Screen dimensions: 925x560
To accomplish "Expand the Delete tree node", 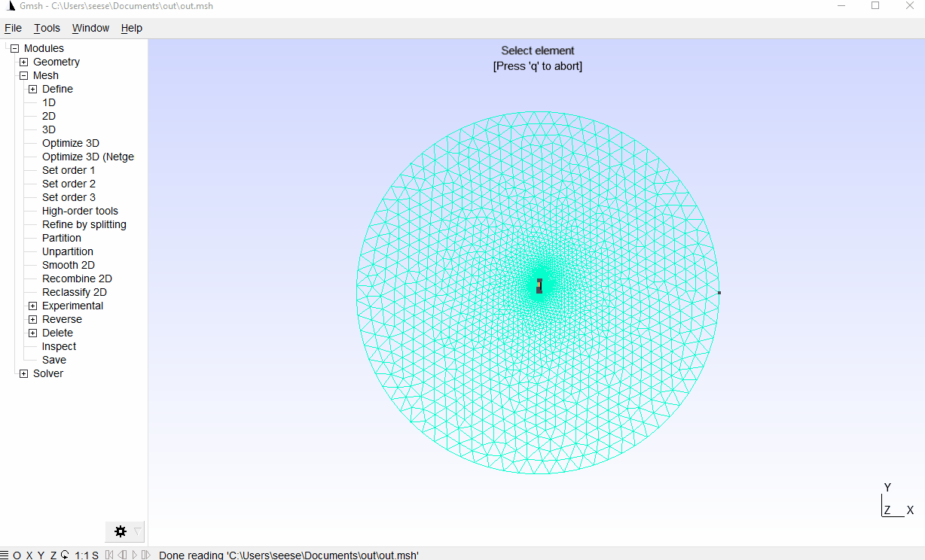I will pos(32,333).
